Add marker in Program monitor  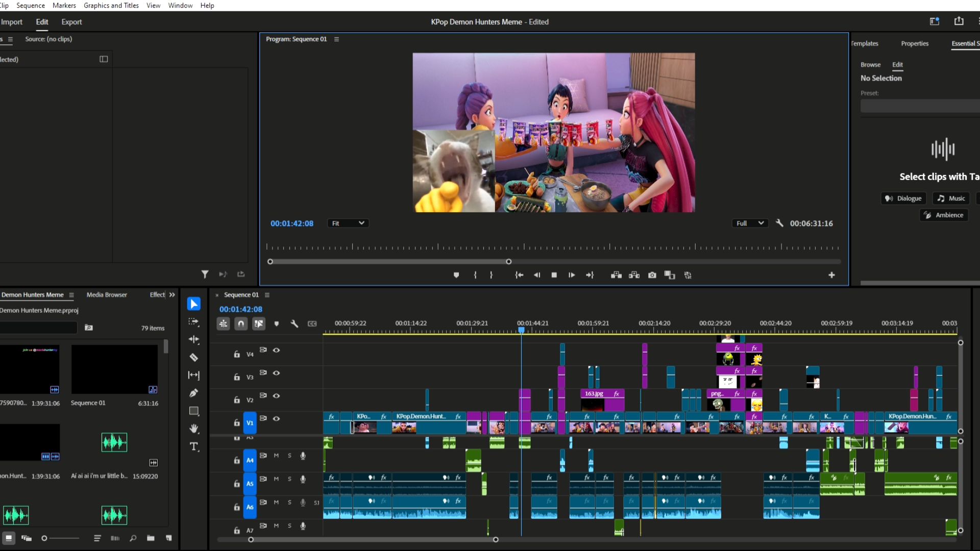point(456,275)
